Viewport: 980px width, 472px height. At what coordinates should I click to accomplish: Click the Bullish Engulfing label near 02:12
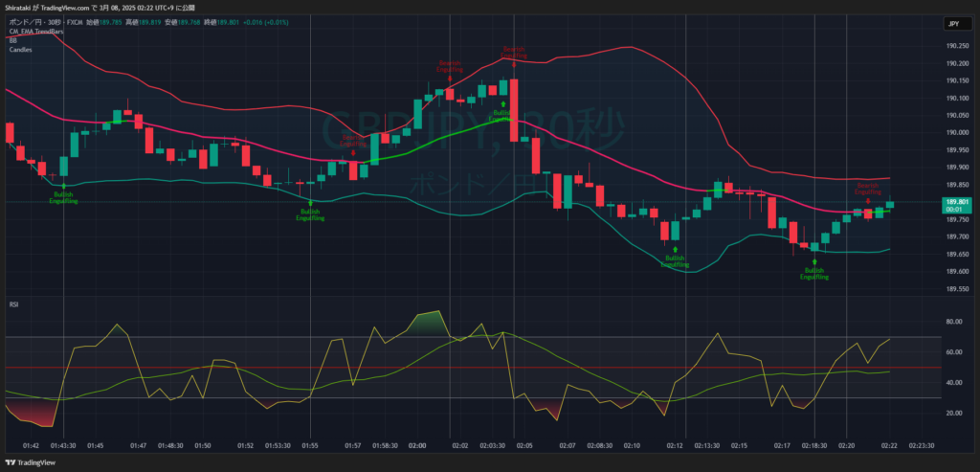click(675, 261)
